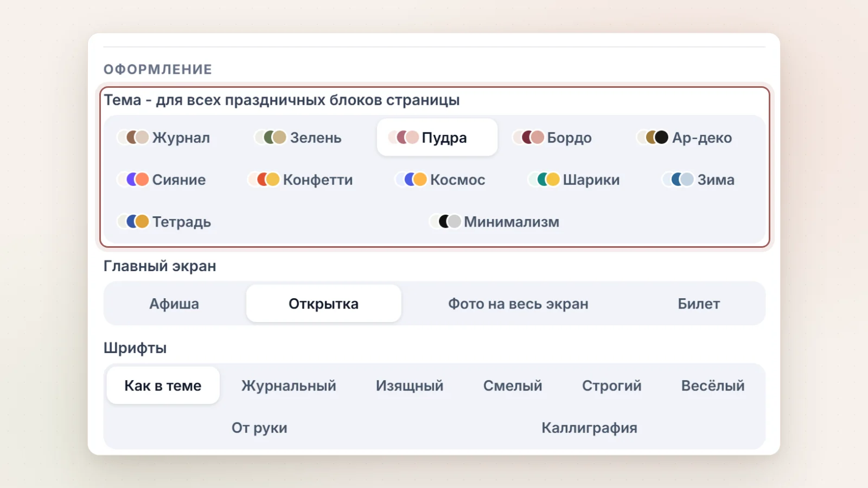The height and width of the screenshot is (488, 868).
Task: Pick the Изящный font style
Action: click(410, 386)
